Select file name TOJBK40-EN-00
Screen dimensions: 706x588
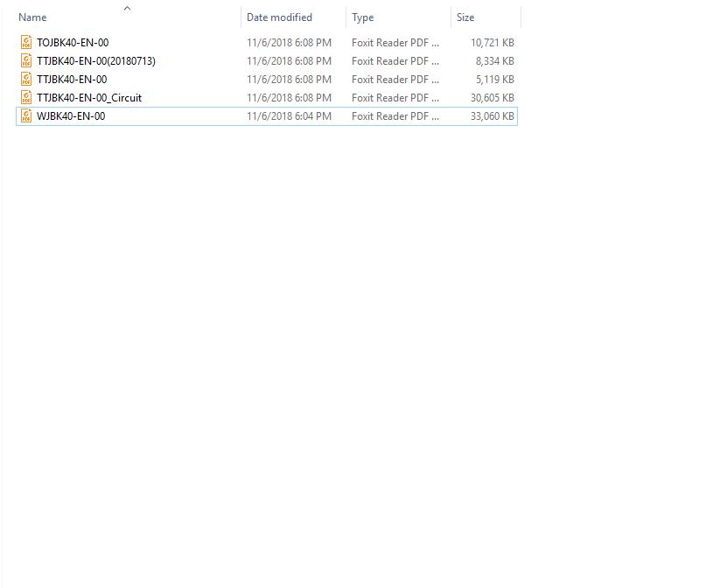pyautogui.click(x=73, y=42)
